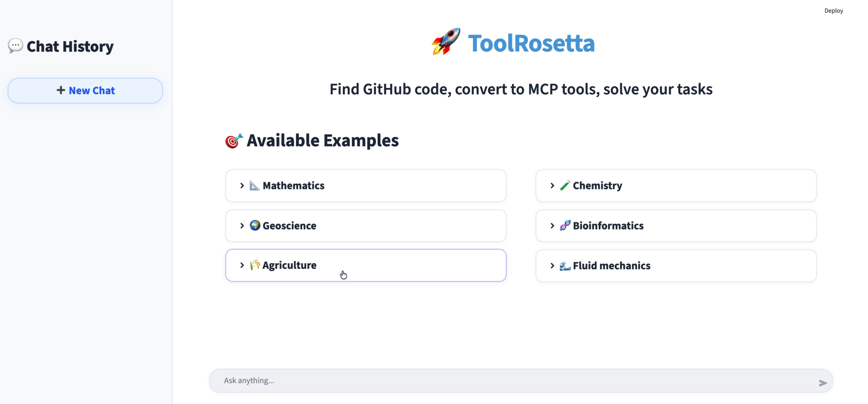This screenshot has width=868, height=404.
Task: Focus the Ask anything input field
Action: coord(511,381)
